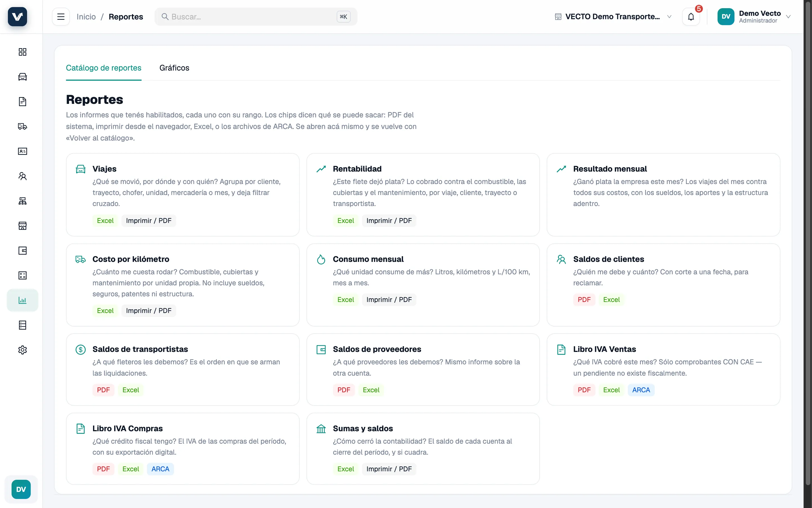
Task: Open the Costo por kilómetro report
Action: pyautogui.click(x=182, y=284)
